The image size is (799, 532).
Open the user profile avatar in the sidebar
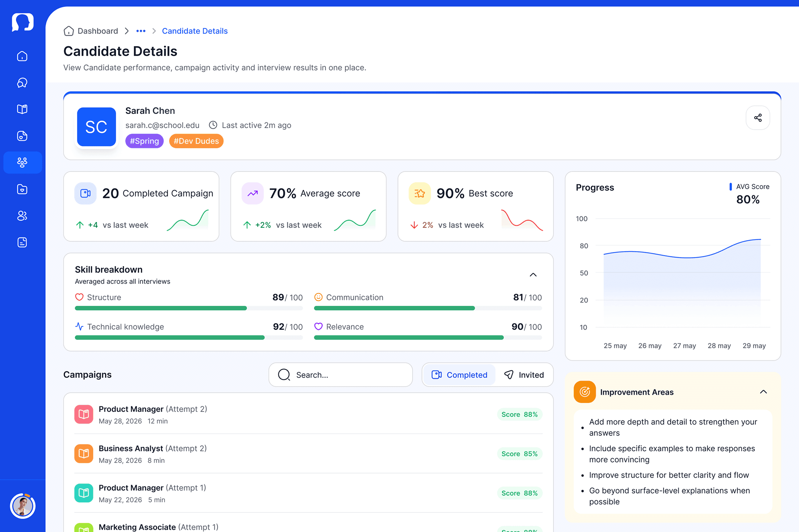tap(23, 506)
